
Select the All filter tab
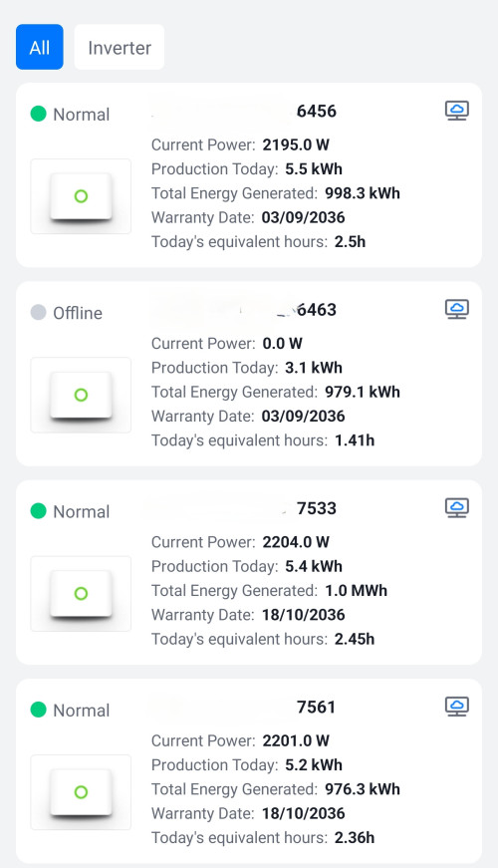point(39,47)
